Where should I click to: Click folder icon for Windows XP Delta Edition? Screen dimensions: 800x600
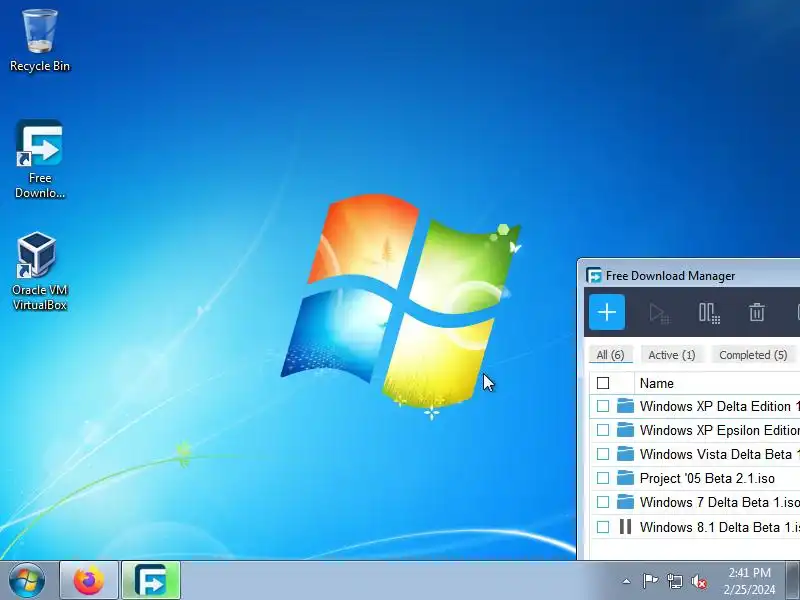(625, 406)
